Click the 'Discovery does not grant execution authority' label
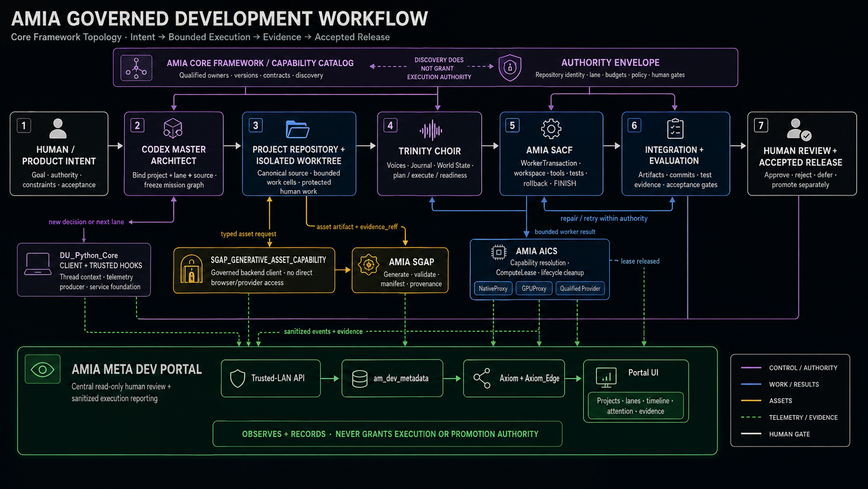The image size is (868, 489). [x=439, y=69]
